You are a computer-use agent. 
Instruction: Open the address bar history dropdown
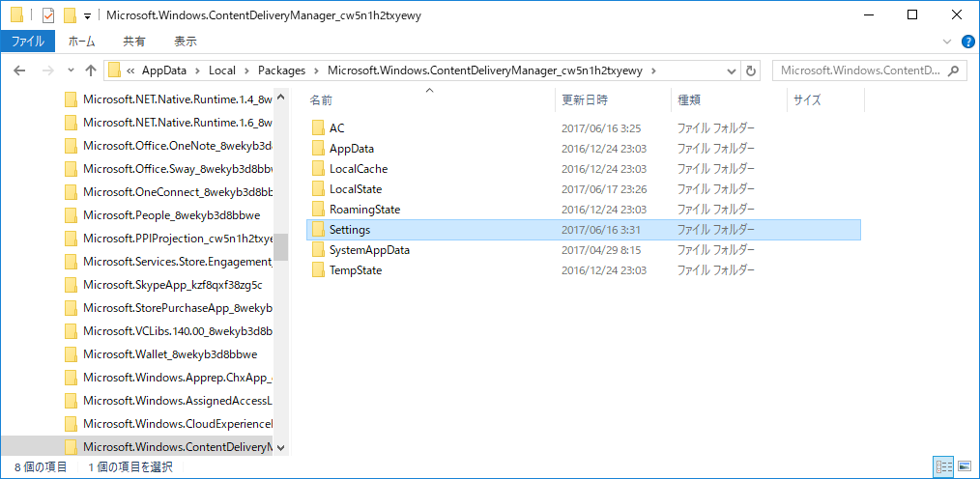(732, 70)
